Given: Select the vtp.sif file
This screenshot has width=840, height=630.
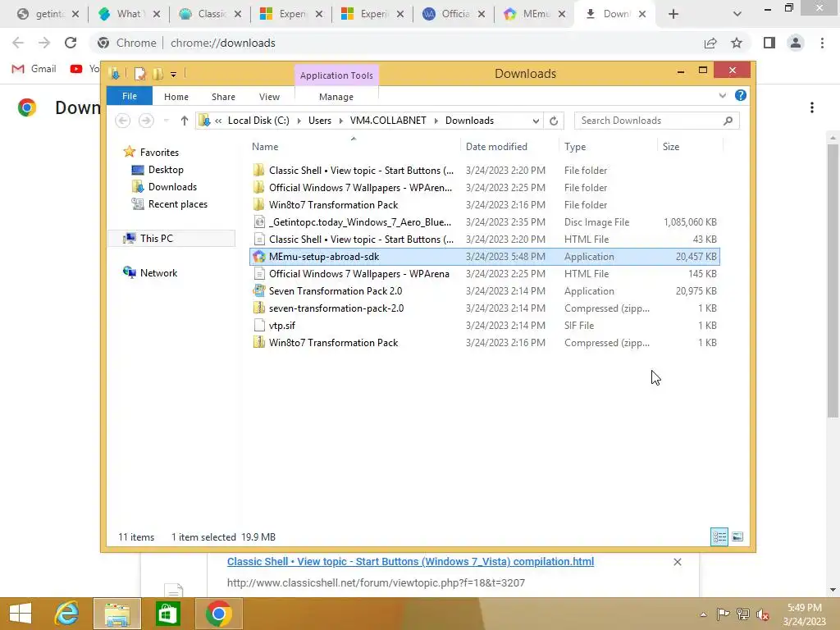Looking at the screenshot, I should click(x=282, y=326).
